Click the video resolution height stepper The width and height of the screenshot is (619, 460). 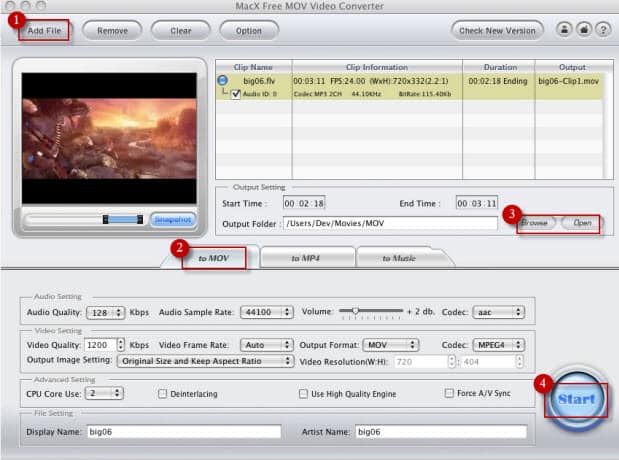[520, 361]
